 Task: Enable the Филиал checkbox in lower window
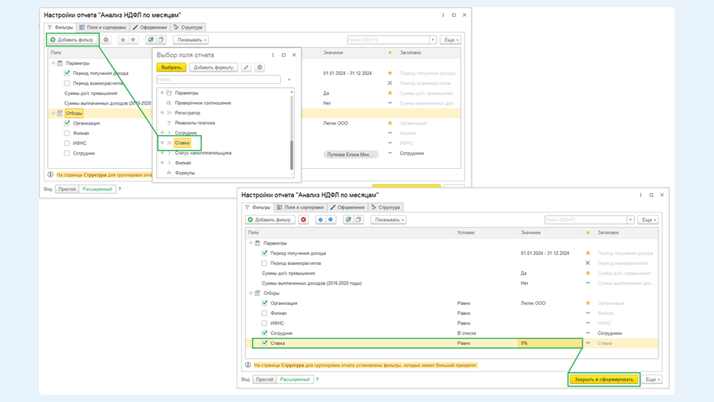[x=265, y=313]
